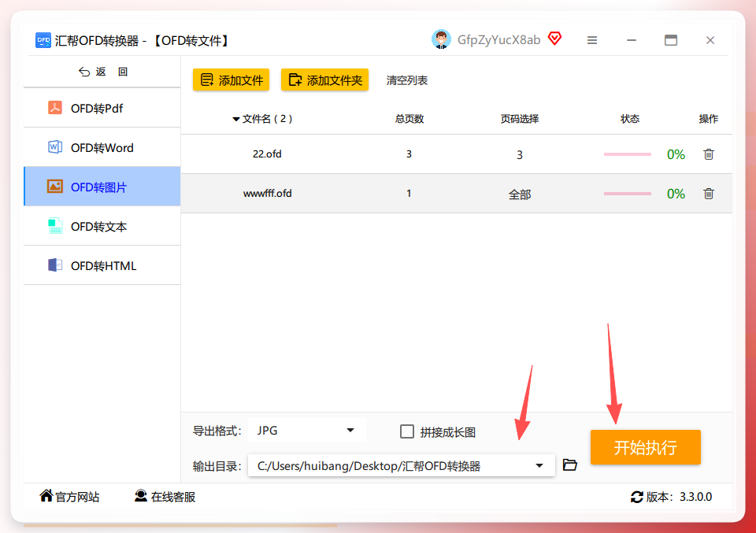This screenshot has height=533, width=756.
Task: Delete 22.ofd with its trash icon
Action: coord(708,154)
